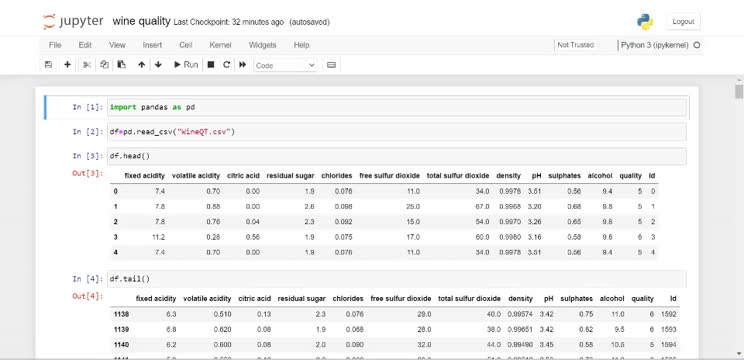This screenshot has height=360, width=744.
Task: Copy selected cells using the toolbar icon
Action: 104,65
